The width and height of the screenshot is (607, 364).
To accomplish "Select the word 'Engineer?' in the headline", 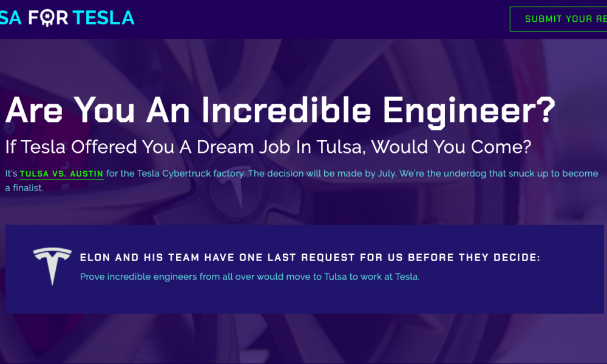I will [x=469, y=110].
